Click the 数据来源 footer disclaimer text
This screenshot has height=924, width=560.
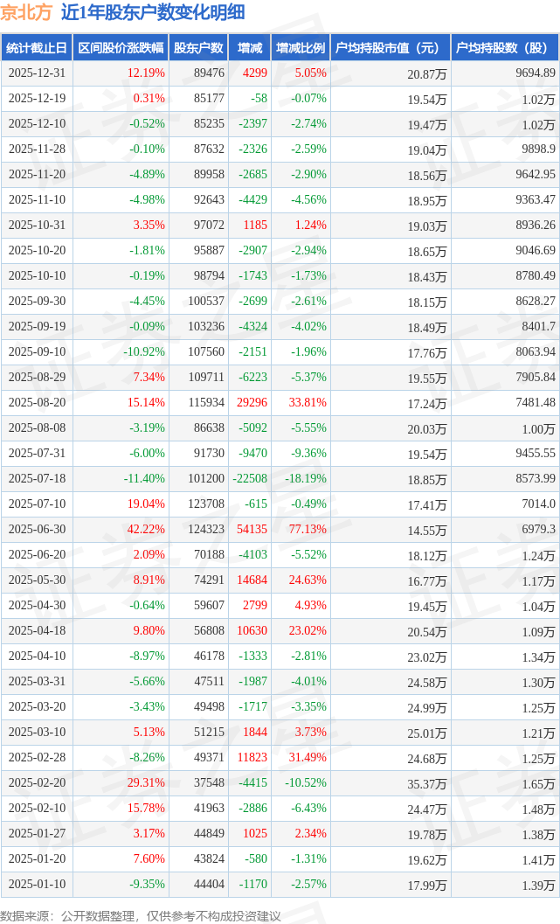pos(140,915)
